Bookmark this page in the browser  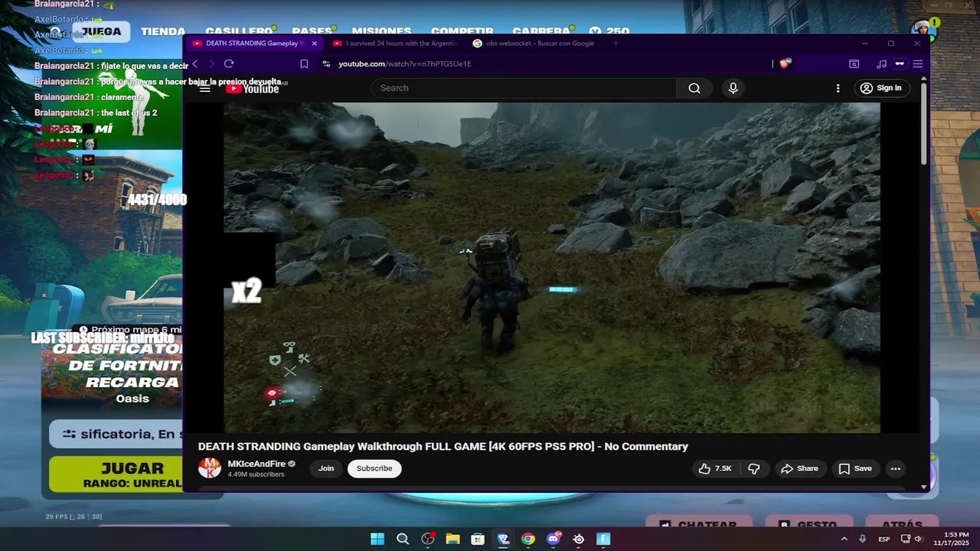pyautogui.click(x=304, y=64)
